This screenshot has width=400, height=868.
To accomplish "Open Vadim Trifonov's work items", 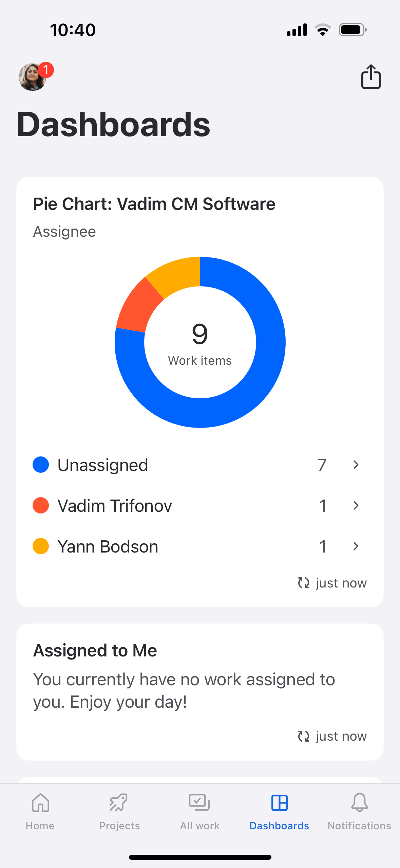I will tap(200, 505).
